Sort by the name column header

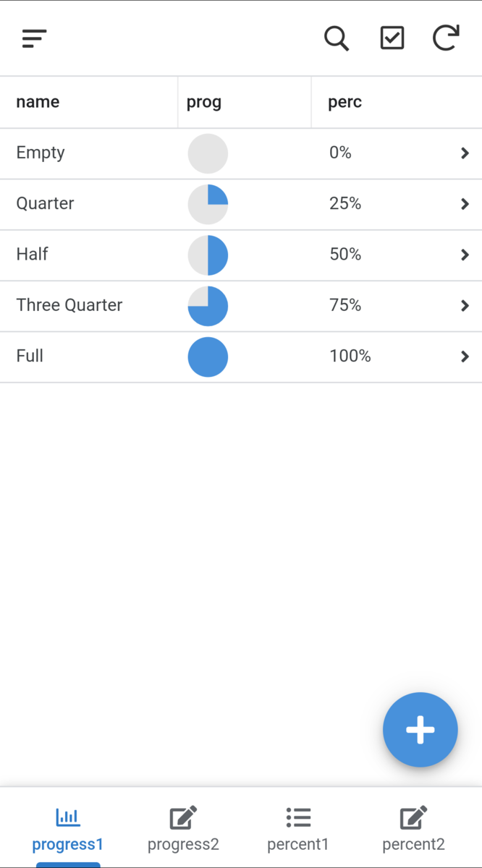(x=37, y=101)
